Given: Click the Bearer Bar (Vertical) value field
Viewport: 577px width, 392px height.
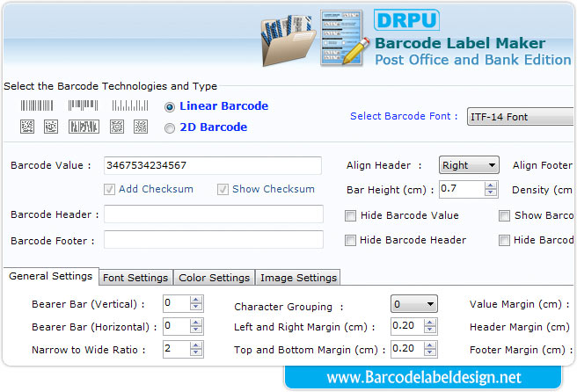Looking at the screenshot, I should coord(177,303).
